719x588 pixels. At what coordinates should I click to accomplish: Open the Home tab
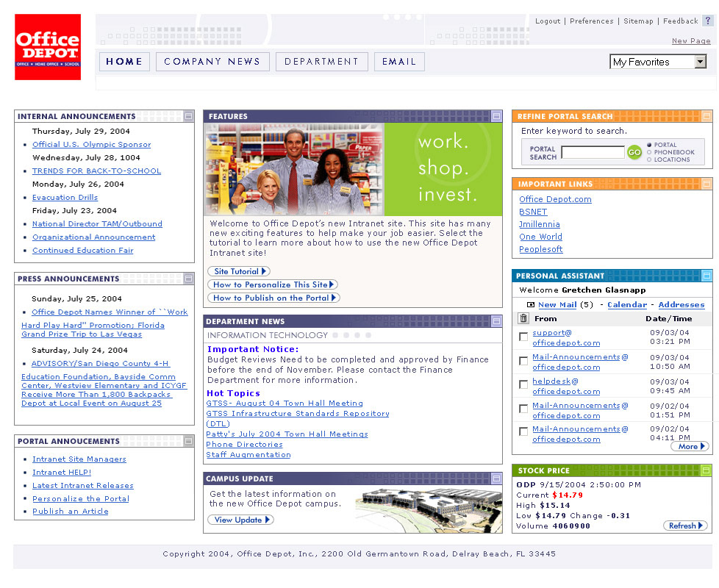(124, 62)
